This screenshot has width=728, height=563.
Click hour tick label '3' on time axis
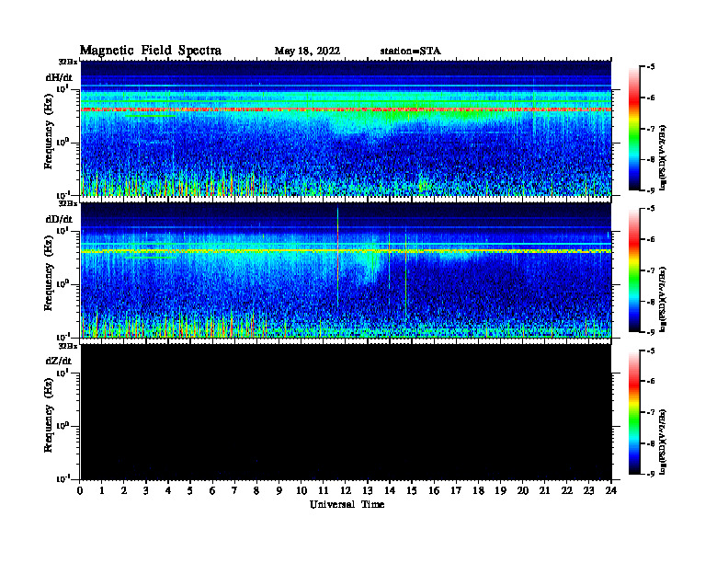[146, 491]
